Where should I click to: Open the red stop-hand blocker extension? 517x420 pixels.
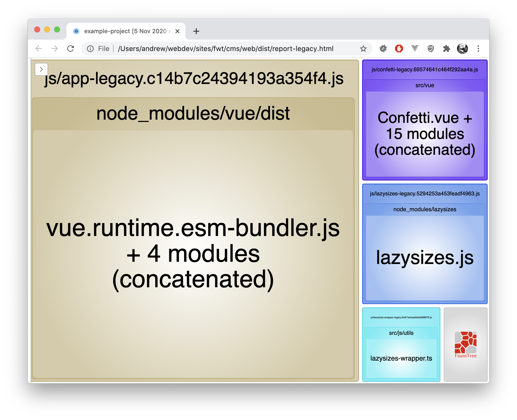point(399,49)
